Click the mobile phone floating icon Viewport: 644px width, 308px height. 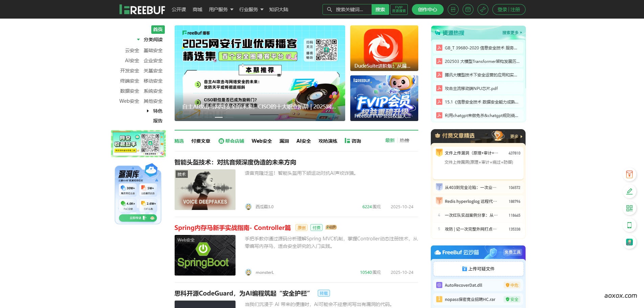point(629,225)
